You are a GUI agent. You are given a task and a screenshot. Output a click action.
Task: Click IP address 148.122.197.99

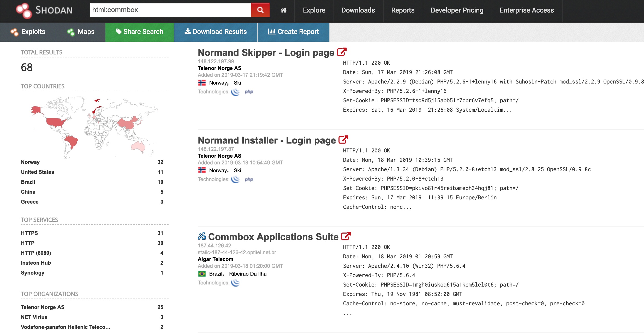tap(216, 61)
